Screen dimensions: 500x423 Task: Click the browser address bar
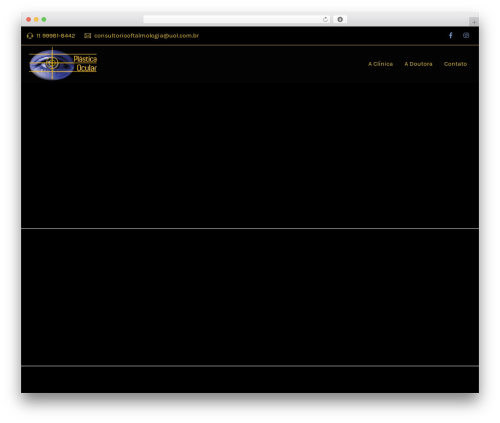(x=237, y=19)
